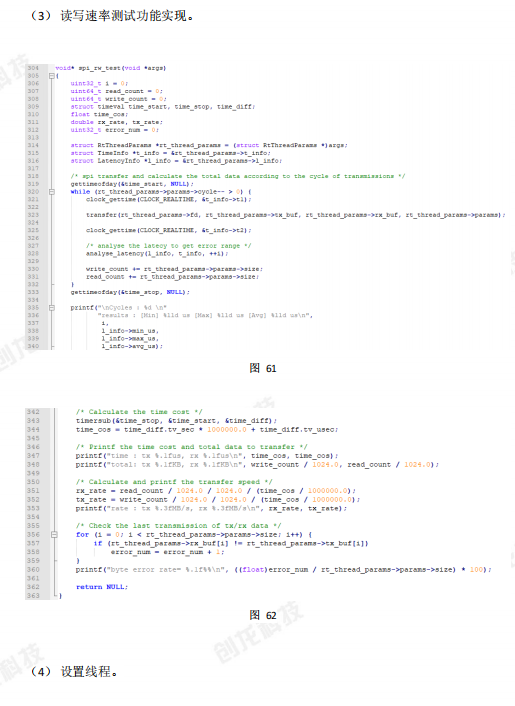Collapse the function body fold at line 305
Image resolution: width=515 pixels, height=706 pixels.
tap(52, 76)
